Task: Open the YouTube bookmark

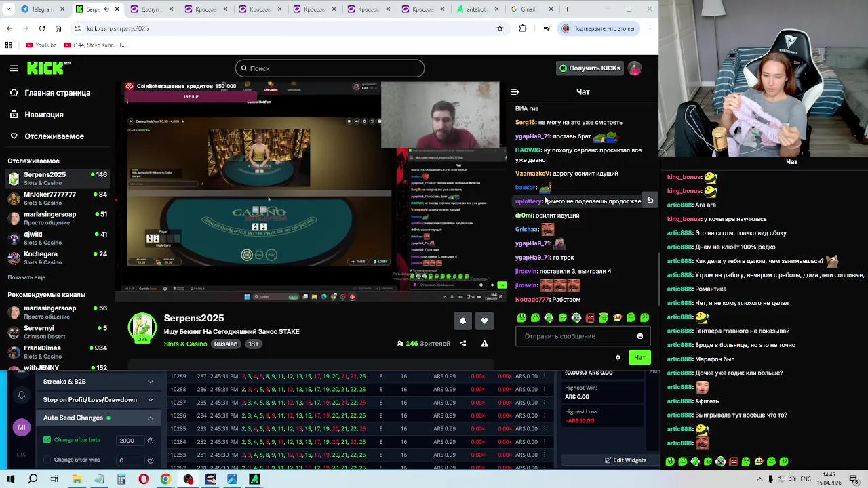Action: [41, 45]
